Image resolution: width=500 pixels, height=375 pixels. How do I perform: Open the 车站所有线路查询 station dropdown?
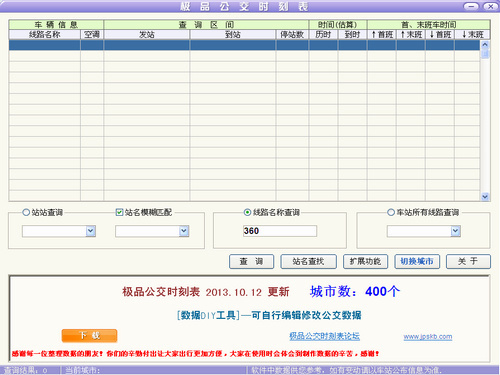coord(456,231)
